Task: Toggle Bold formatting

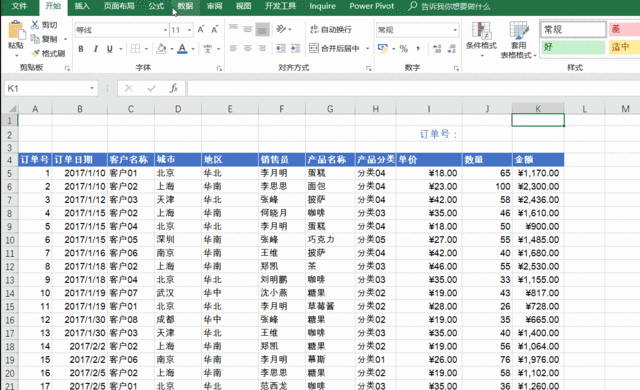Action: (x=81, y=49)
